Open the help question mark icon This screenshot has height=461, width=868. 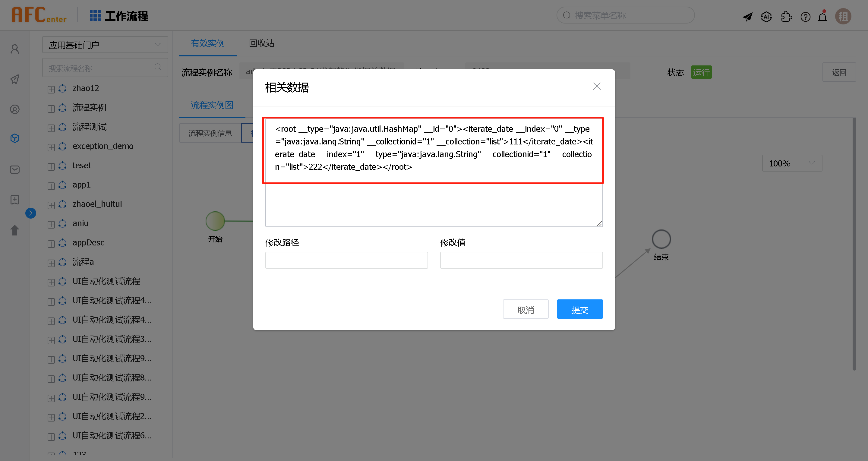(x=805, y=17)
